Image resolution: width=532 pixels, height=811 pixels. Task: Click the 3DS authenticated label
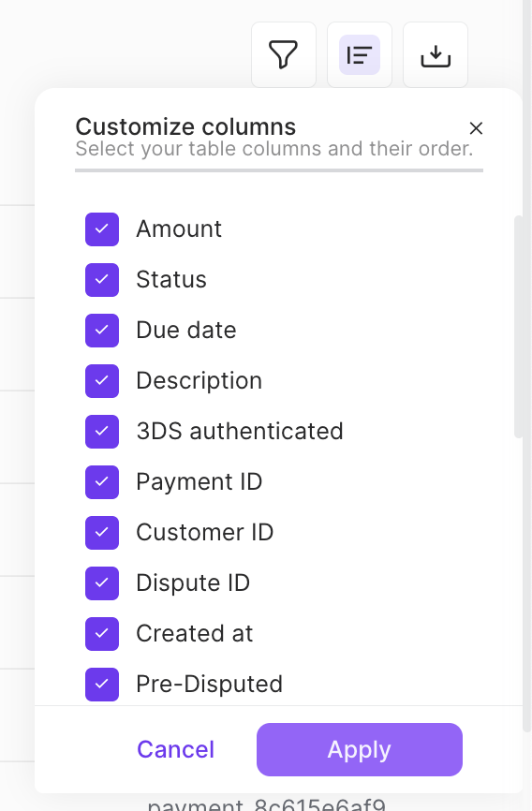[240, 432]
